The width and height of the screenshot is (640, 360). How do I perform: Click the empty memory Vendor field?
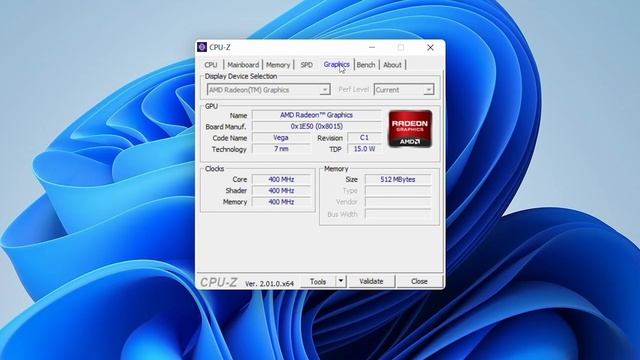point(398,202)
